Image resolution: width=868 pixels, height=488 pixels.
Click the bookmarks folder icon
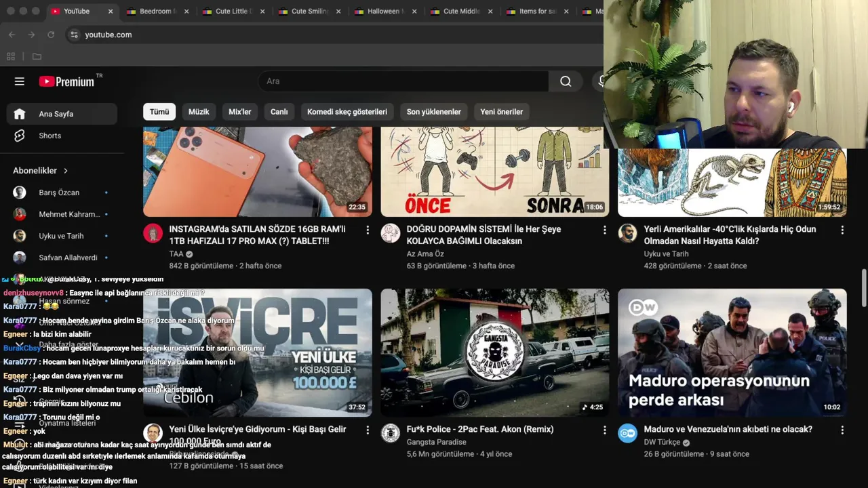pos(37,56)
